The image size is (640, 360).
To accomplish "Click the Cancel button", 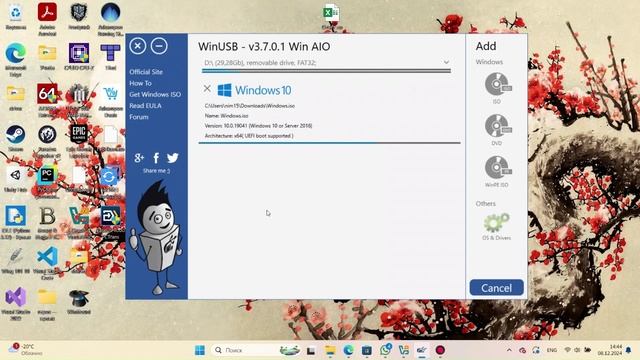I will click(496, 288).
